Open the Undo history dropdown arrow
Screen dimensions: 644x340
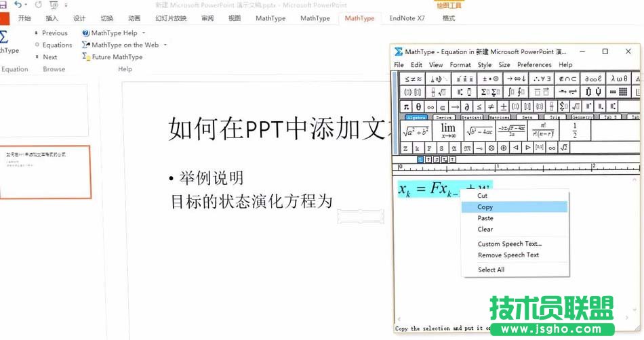pyautogui.click(x=26, y=5)
